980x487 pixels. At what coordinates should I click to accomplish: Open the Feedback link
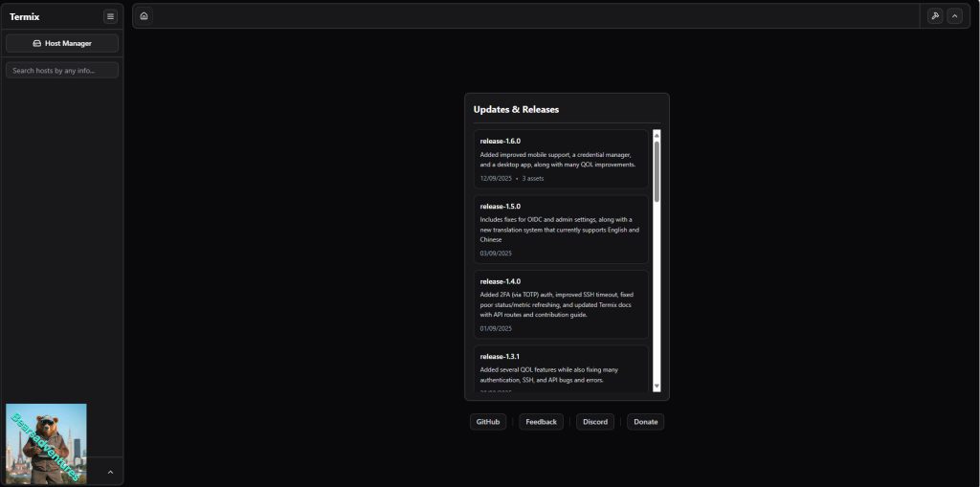(541, 422)
